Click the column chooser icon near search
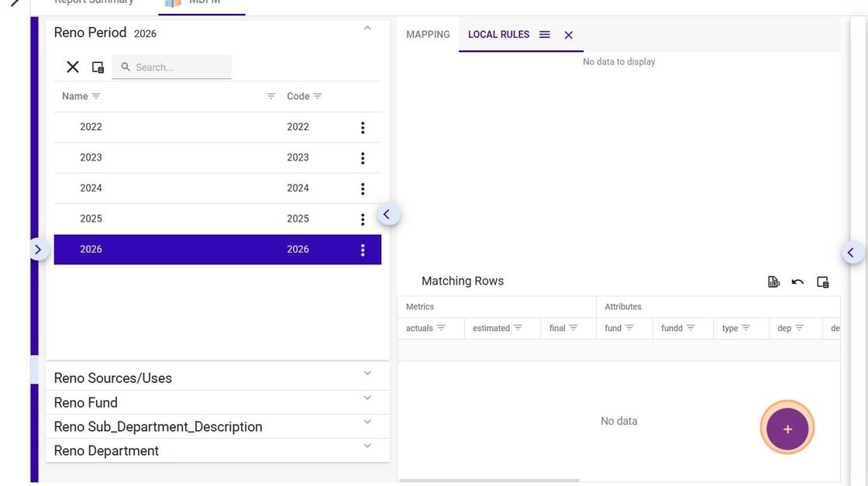The image size is (868, 486). click(98, 67)
